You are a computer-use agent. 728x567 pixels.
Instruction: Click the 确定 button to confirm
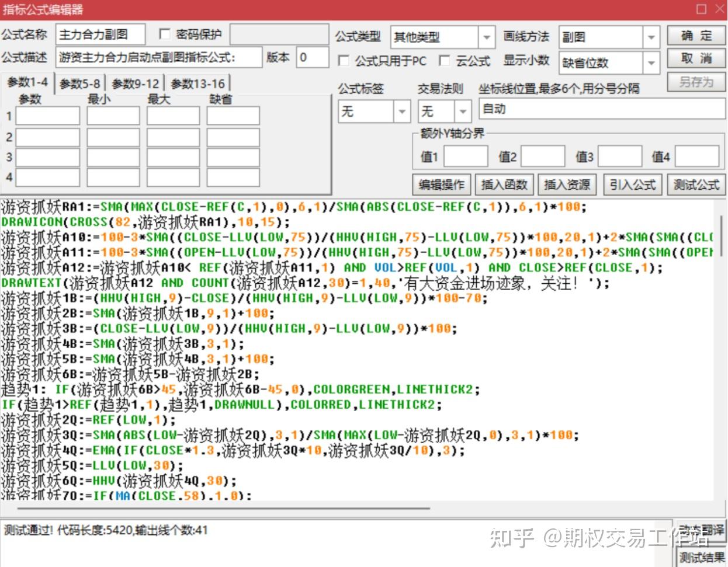[695, 36]
